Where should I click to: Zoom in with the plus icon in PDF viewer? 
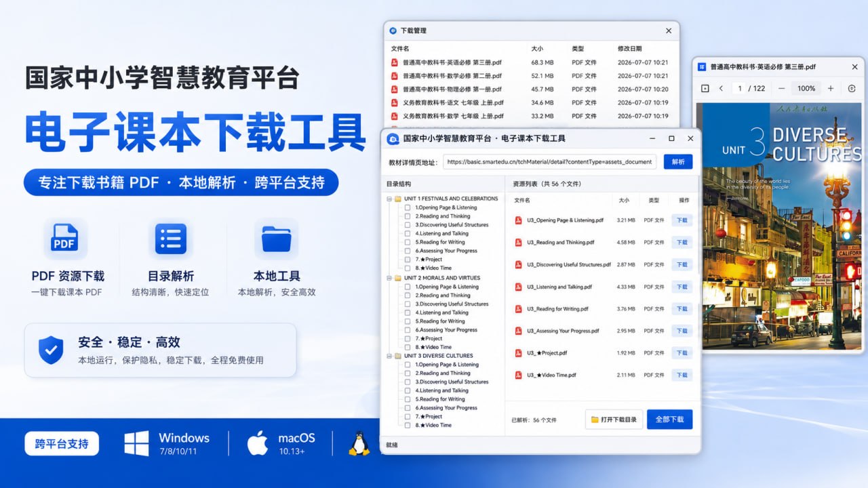coord(831,89)
